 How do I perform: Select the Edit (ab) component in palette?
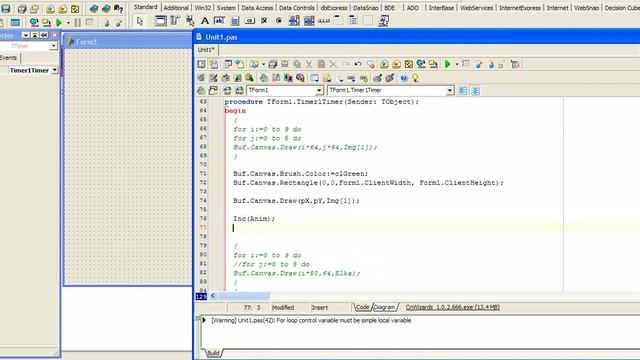219,21
